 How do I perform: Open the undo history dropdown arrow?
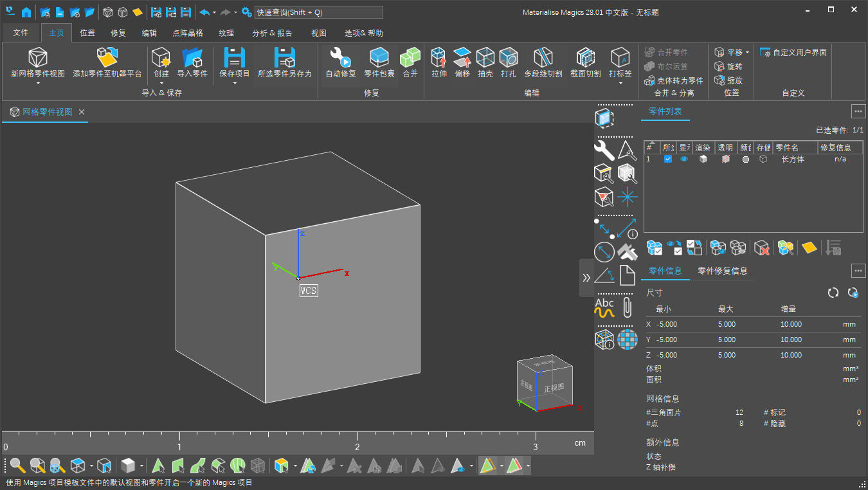click(214, 12)
